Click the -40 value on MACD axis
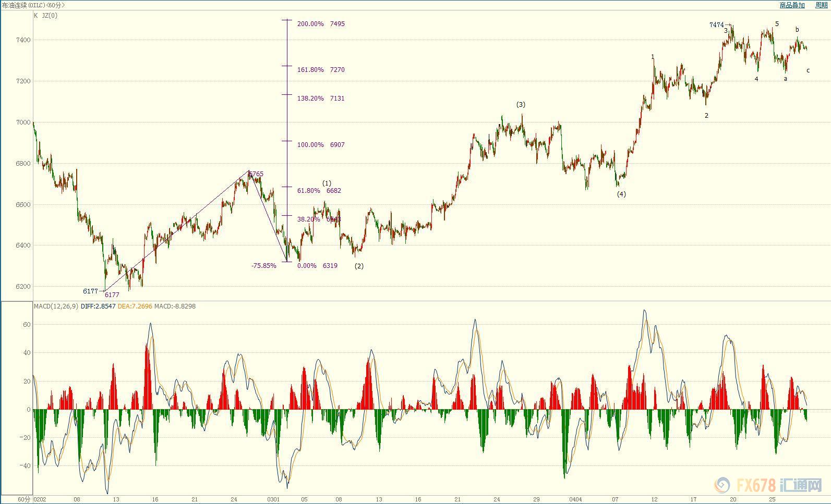This screenshot has width=831, height=504. [25, 466]
